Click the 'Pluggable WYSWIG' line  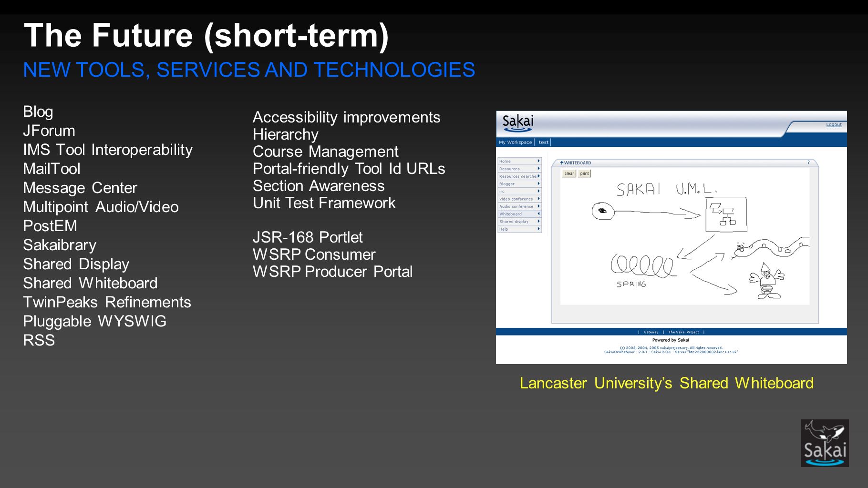point(94,322)
